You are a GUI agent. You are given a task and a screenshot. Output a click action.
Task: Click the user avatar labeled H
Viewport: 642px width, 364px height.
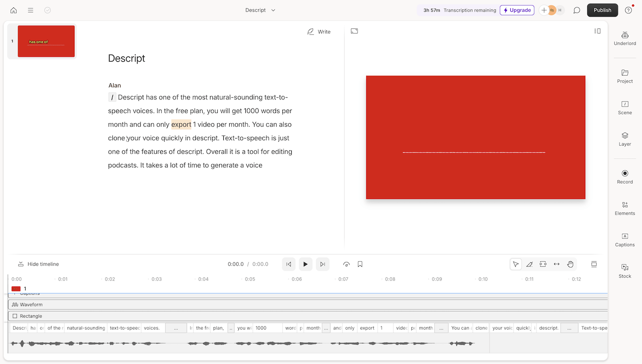coord(559,10)
